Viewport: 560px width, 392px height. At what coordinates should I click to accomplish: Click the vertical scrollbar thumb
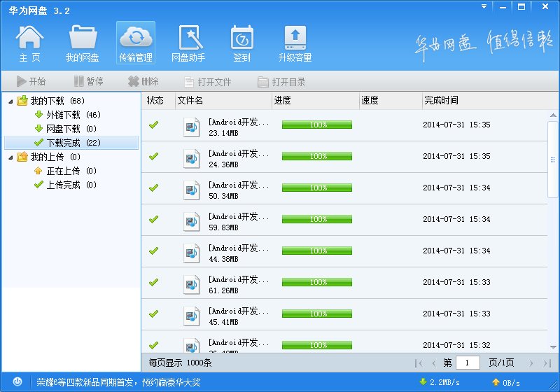pyautogui.click(x=553, y=159)
